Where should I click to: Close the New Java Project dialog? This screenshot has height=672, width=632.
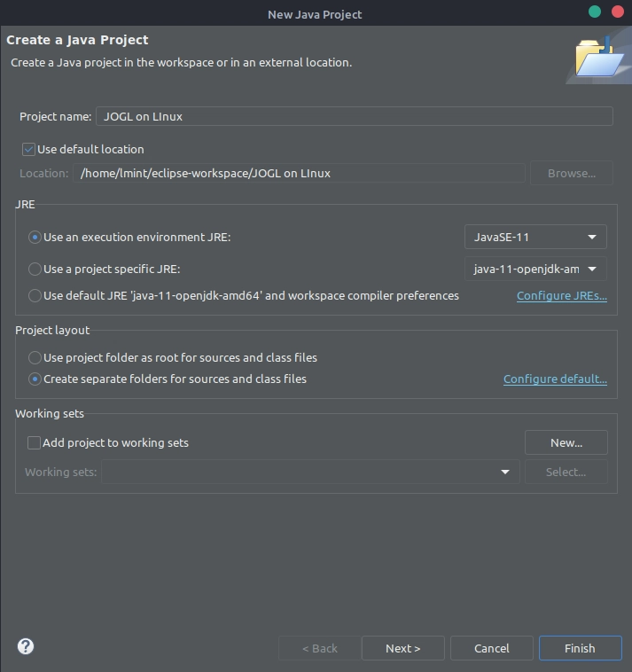(618, 12)
